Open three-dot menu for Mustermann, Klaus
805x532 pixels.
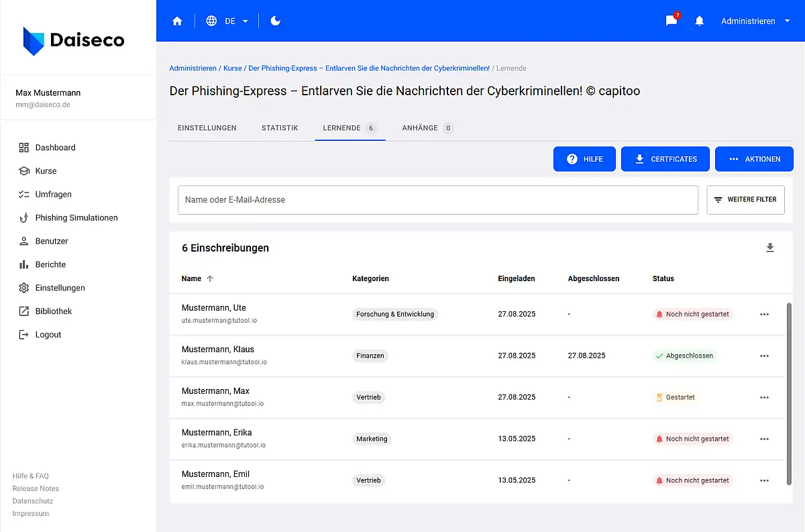click(764, 356)
